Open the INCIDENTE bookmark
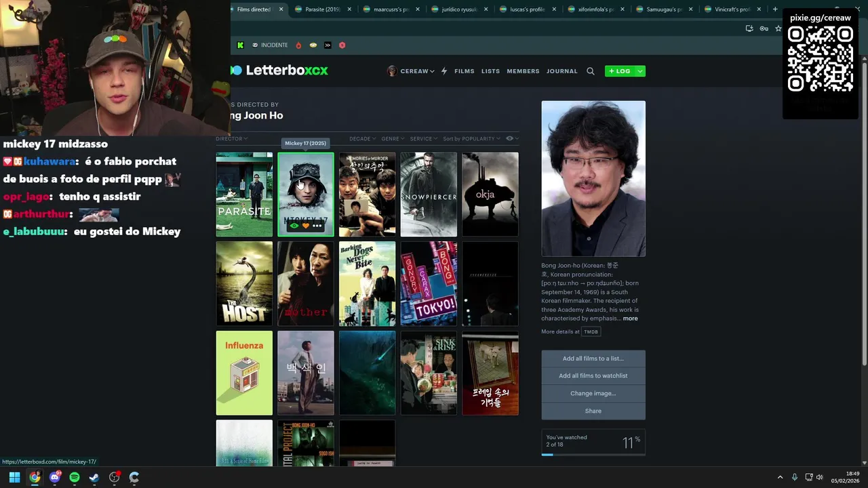The height and width of the screenshot is (488, 868). [270, 45]
